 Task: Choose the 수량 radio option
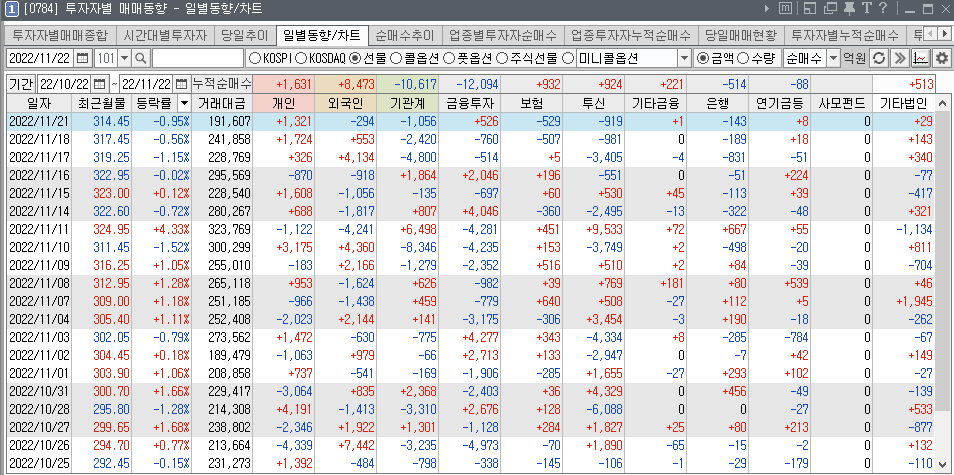pos(743,58)
